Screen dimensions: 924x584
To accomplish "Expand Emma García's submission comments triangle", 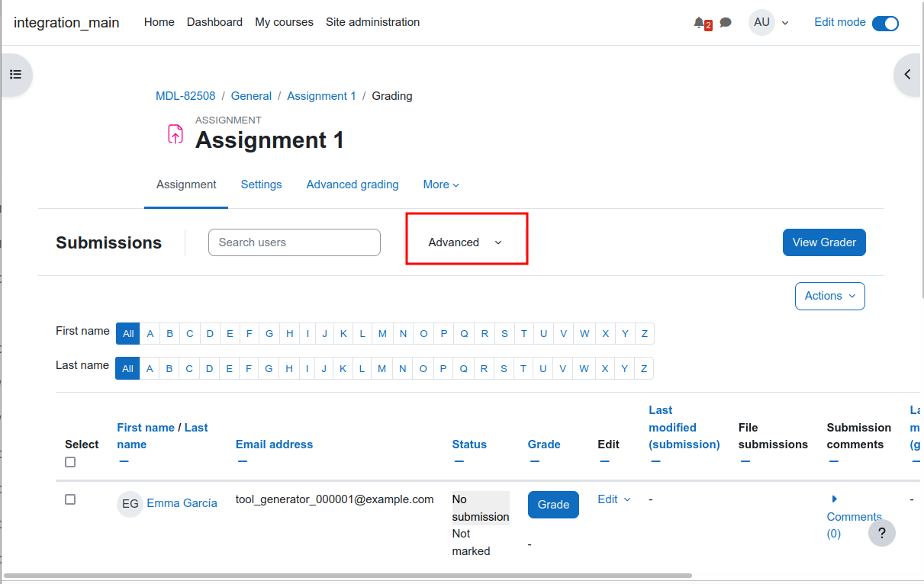I will coord(835,499).
